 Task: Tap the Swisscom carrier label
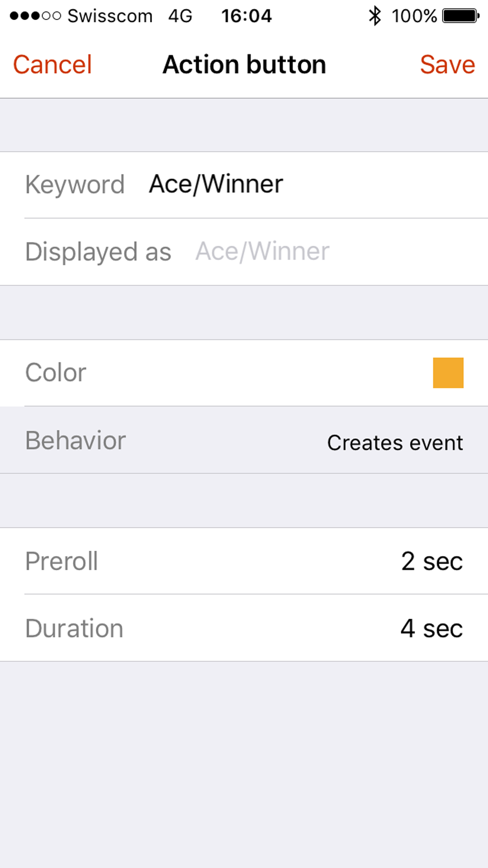pyautogui.click(x=109, y=16)
